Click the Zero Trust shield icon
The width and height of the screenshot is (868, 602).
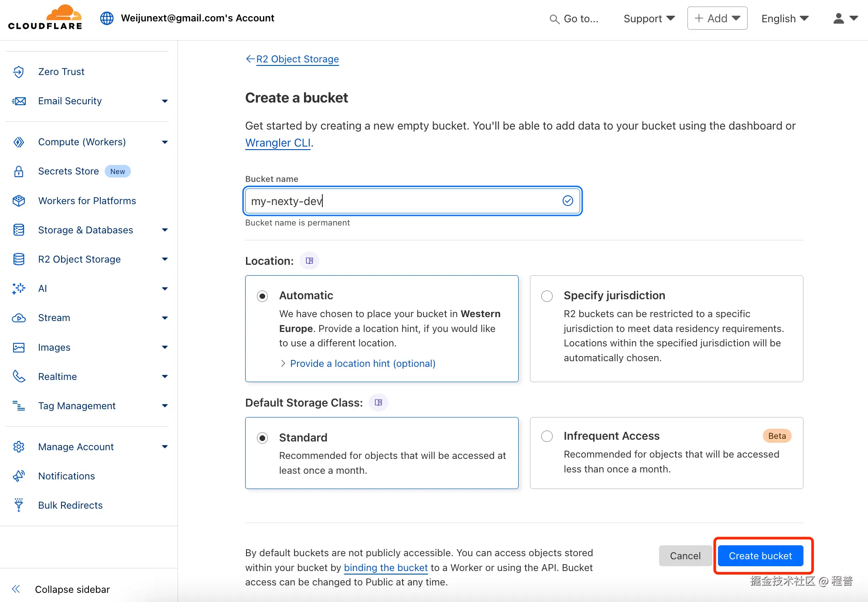[x=18, y=72]
